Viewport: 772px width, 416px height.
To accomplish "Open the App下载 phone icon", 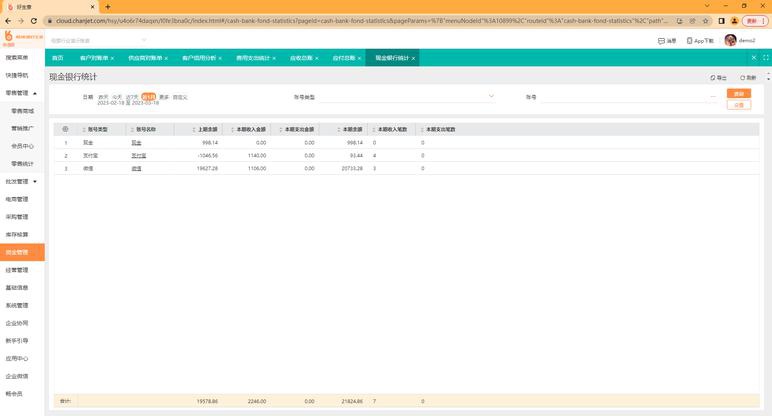I will [689, 41].
